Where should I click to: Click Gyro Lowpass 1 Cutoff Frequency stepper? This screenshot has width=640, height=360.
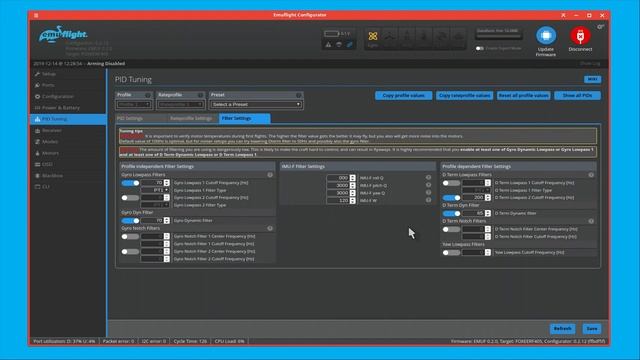pyautogui.click(x=167, y=183)
